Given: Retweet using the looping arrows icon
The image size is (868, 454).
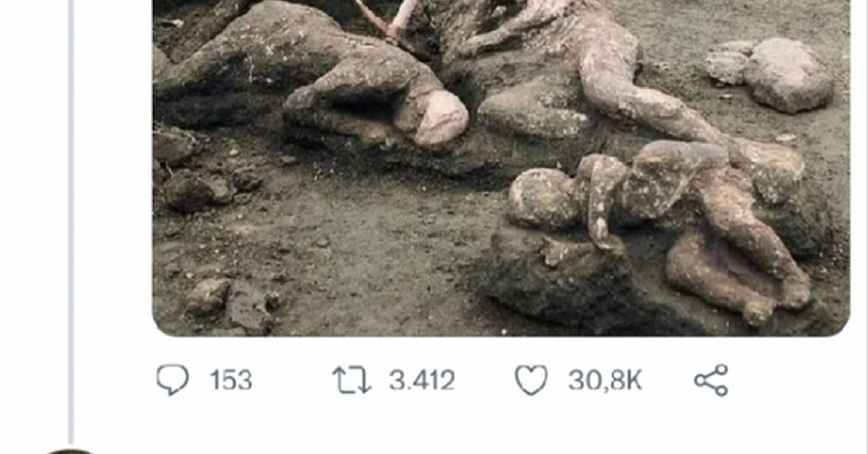Looking at the screenshot, I should coord(352,380).
